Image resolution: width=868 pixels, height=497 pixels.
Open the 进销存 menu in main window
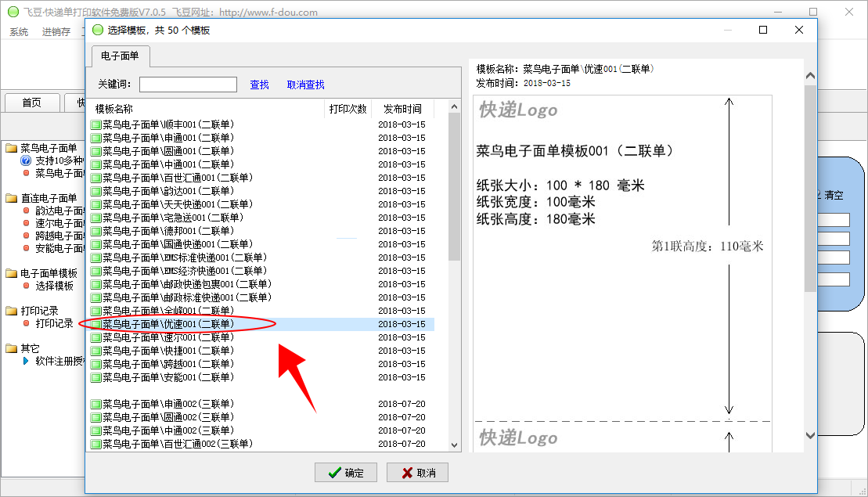56,32
